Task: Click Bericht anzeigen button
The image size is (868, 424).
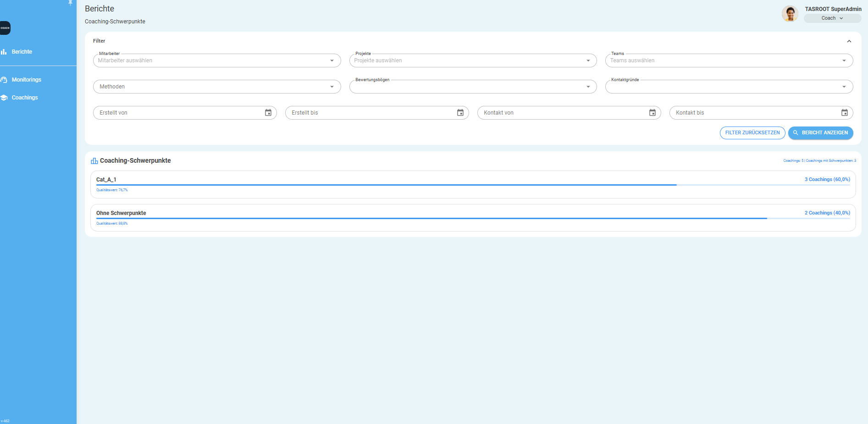Action: click(x=821, y=133)
